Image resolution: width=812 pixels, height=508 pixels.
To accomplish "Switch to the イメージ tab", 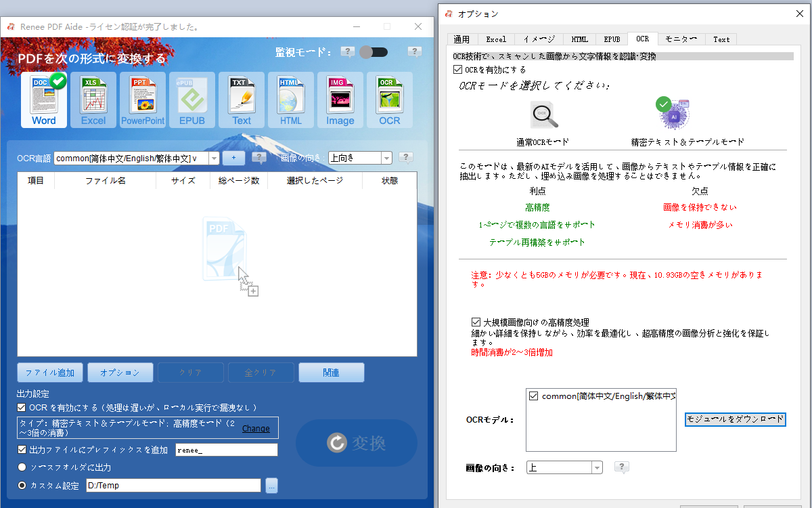I will pyautogui.click(x=539, y=39).
